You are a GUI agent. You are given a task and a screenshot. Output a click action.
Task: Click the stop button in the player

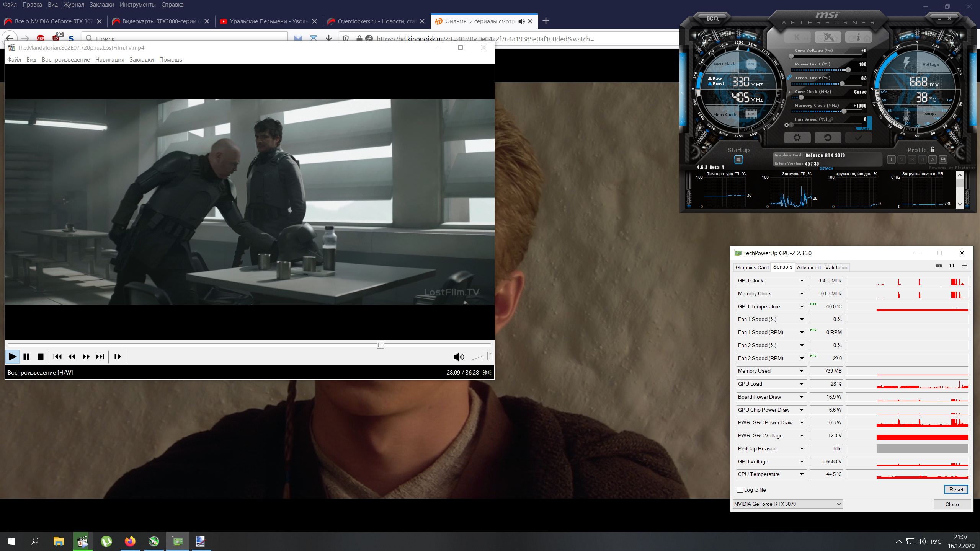pos(40,357)
